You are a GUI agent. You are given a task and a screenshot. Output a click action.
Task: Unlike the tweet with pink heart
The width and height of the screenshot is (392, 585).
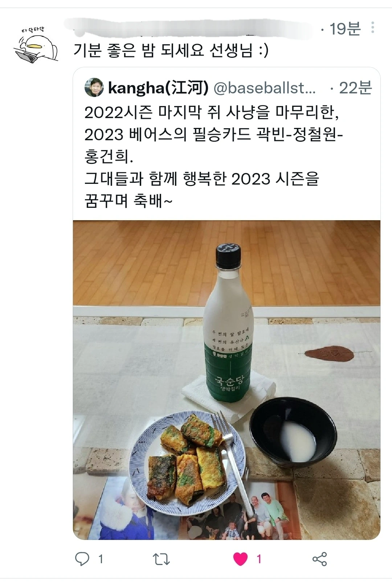pos(240,559)
